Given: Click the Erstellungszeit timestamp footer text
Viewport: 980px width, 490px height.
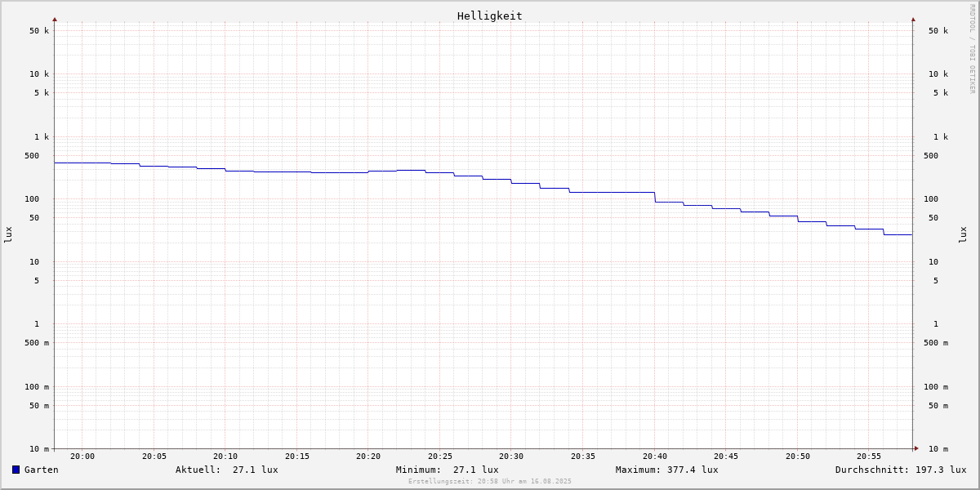Looking at the screenshot, I should (490, 482).
